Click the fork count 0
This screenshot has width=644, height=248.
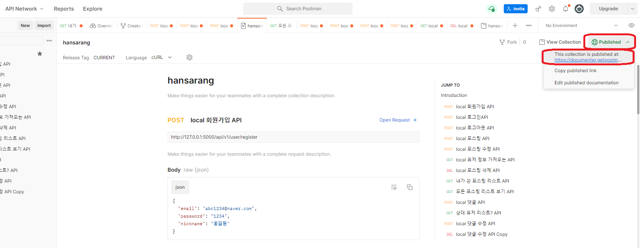pos(525,42)
